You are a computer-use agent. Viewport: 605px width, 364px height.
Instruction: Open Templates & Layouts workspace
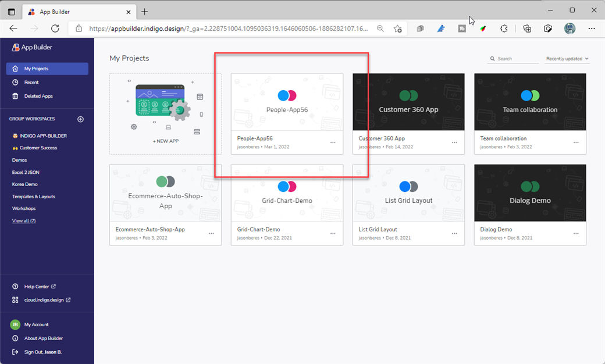pos(34,197)
